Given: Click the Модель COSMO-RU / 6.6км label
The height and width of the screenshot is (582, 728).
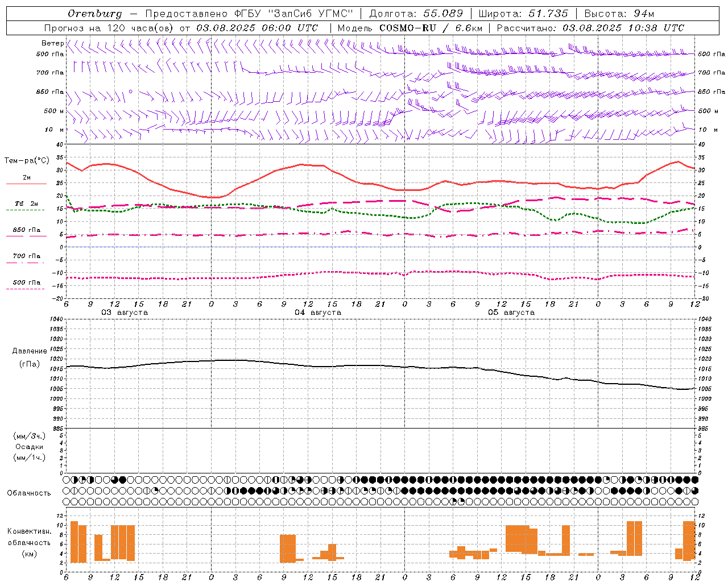Looking at the screenshot, I should click(410, 28).
